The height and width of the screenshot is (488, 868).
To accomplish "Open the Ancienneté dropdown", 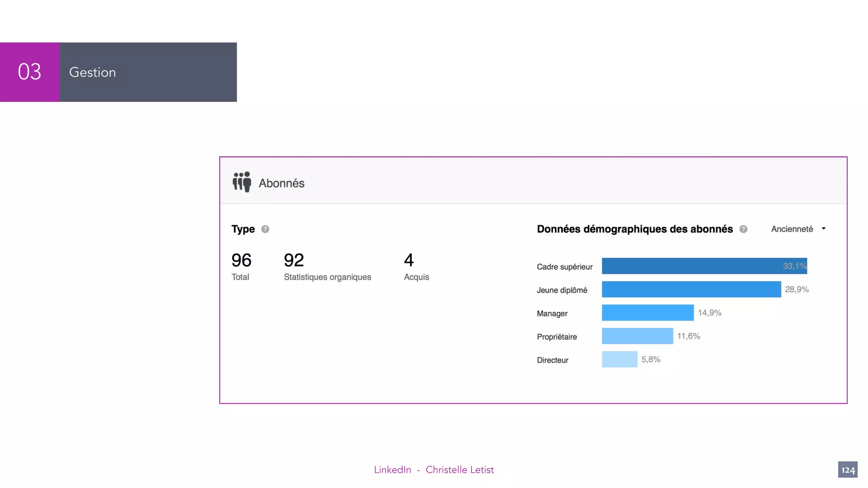I will coord(798,229).
